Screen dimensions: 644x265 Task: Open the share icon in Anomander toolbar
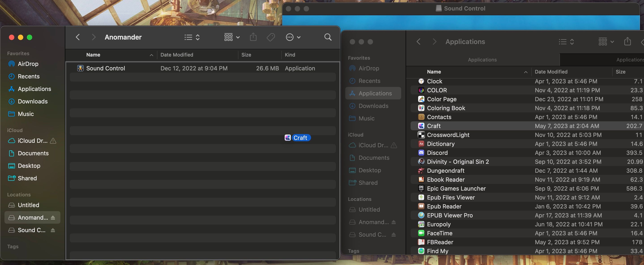(253, 37)
